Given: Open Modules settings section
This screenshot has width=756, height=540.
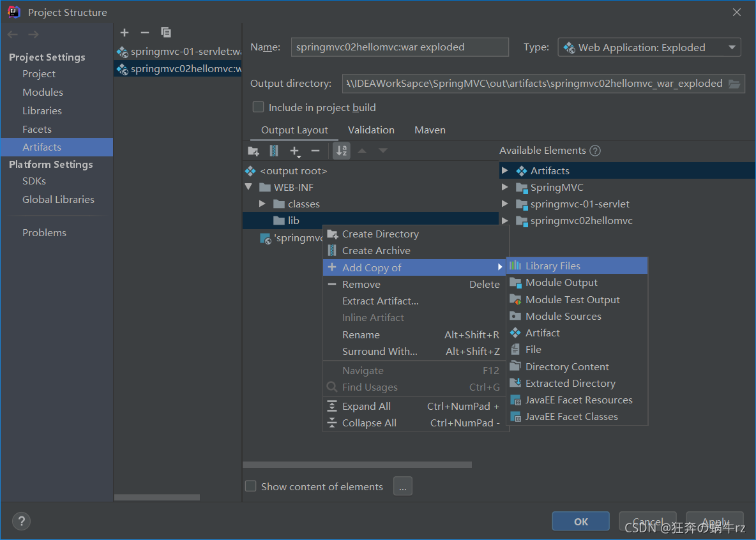Looking at the screenshot, I should click(42, 92).
